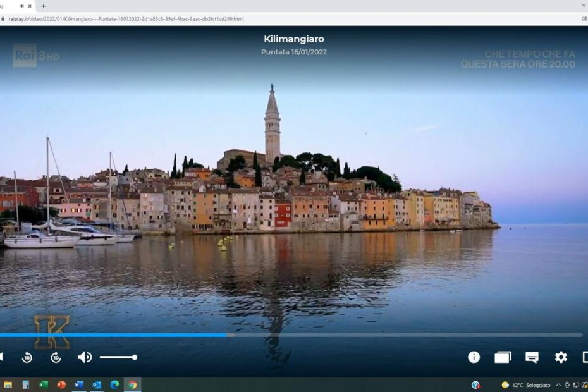Click the Puntata 16/01/2022 link

(293, 52)
